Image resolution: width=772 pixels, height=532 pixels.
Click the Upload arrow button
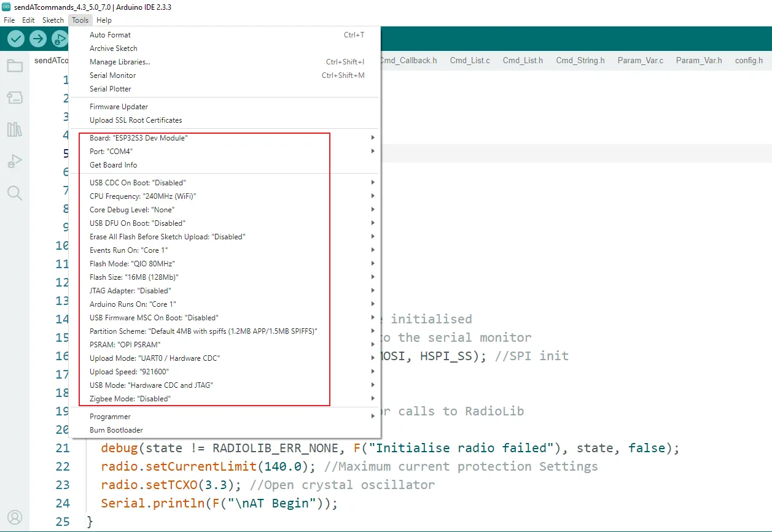pyautogui.click(x=38, y=39)
